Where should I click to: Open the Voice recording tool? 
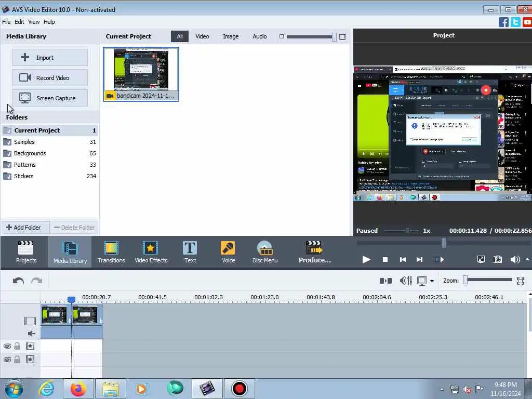[229, 252]
